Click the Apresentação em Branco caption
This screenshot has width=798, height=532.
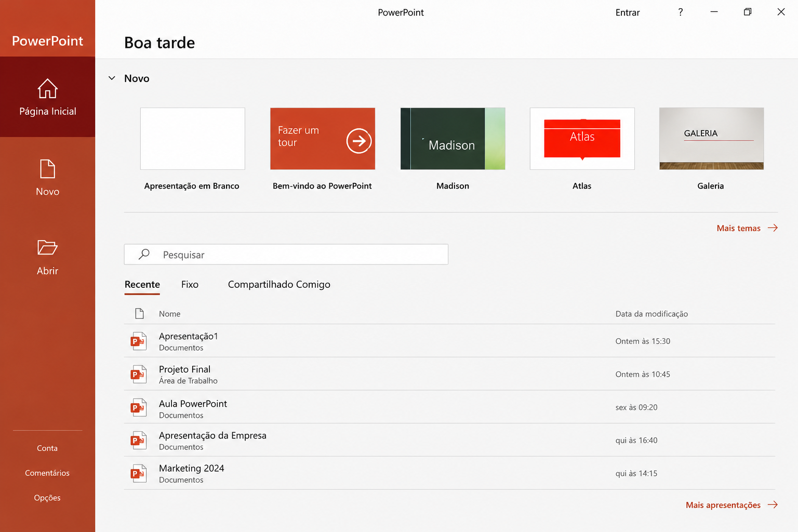pyautogui.click(x=192, y=186)
